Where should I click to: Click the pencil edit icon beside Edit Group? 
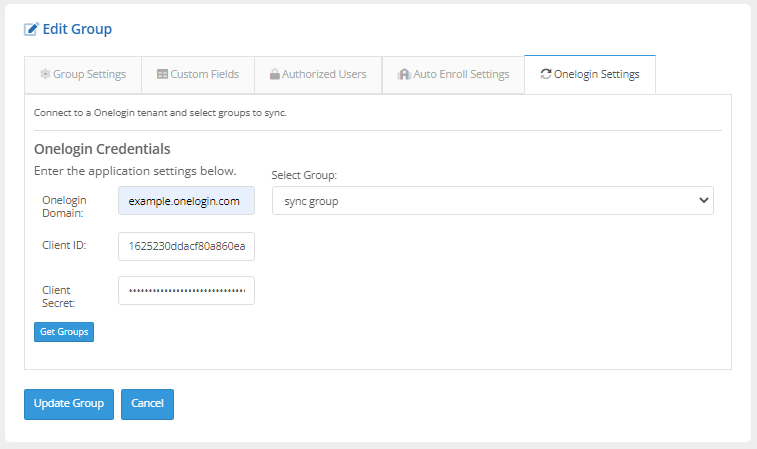pos(31,30)
